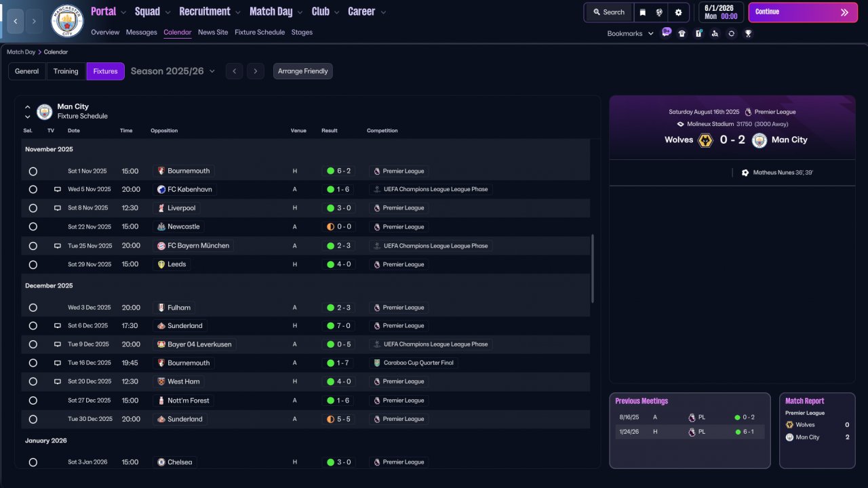Select the Newcastle fixture radio button
This screenshot has height=488, width=868.
pos(33,227)
